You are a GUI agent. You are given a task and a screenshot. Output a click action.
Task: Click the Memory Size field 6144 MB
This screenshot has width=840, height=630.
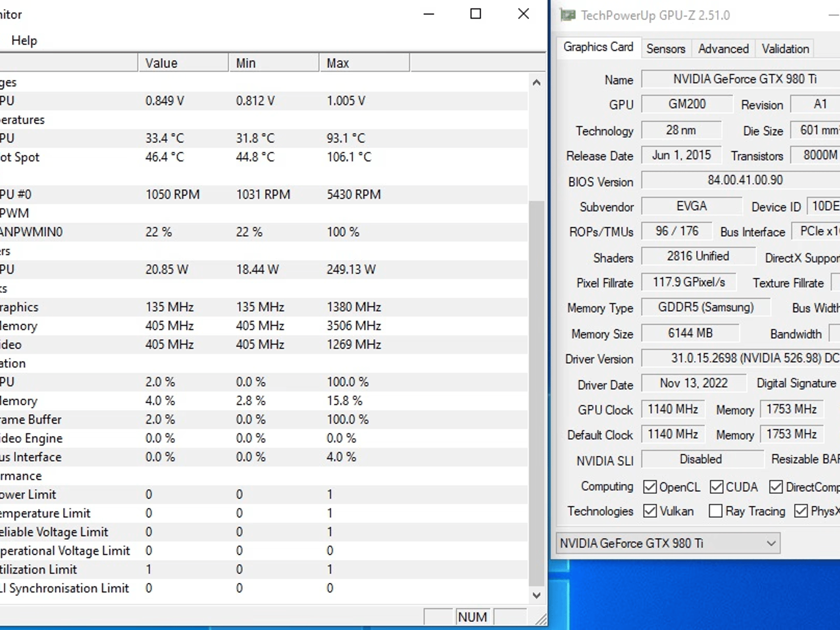[x=691, y=333]
